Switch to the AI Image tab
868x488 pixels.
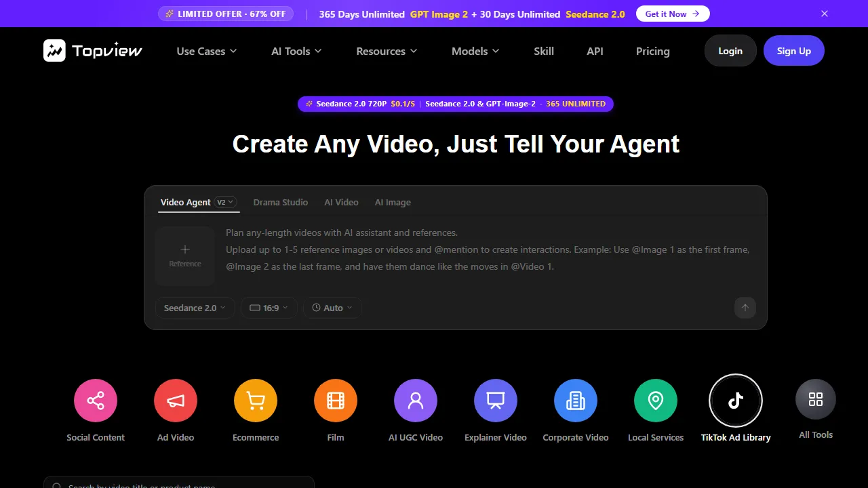(393, 202)
